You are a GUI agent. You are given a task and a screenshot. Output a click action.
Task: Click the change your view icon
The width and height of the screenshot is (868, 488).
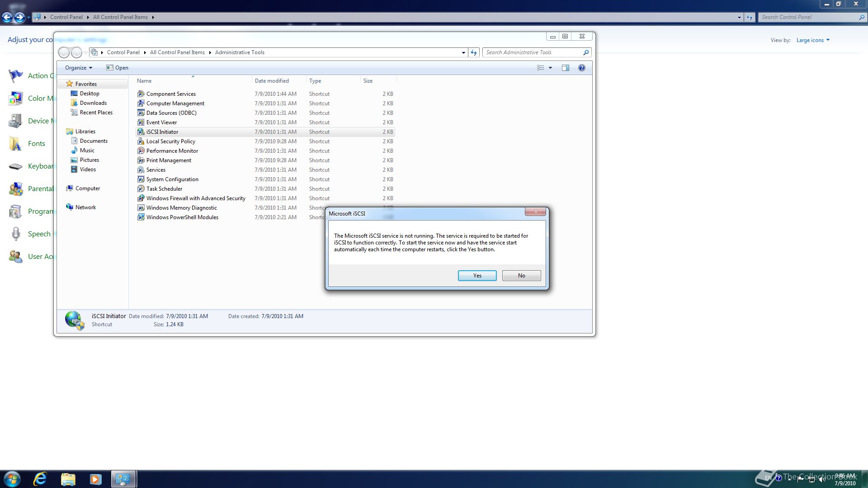click(540, 68)
